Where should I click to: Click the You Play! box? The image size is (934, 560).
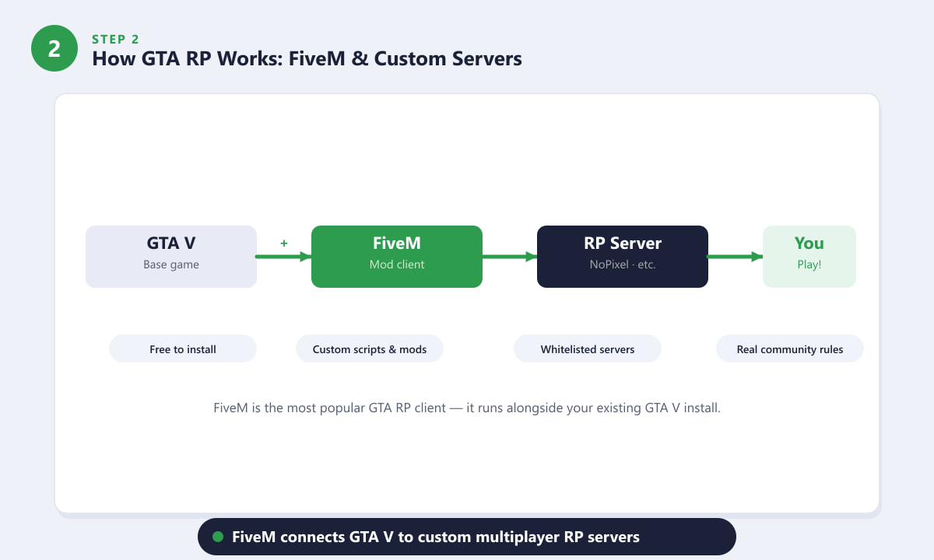809,257
